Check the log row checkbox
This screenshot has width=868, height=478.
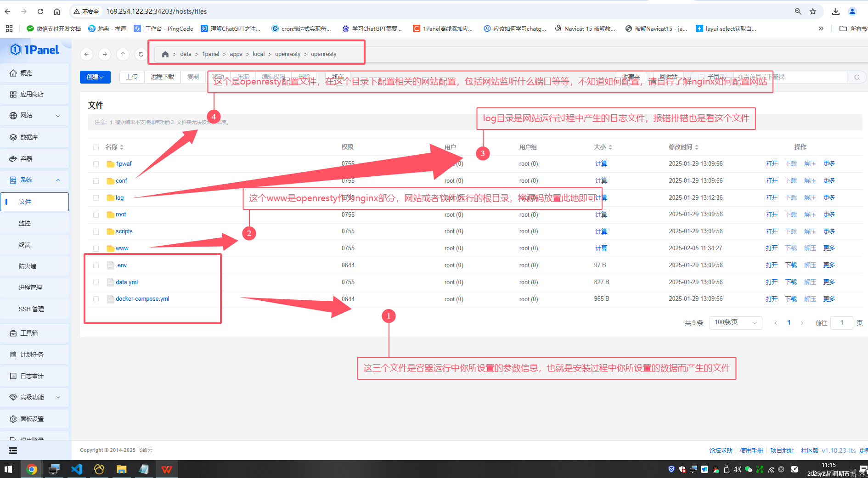click(x=96, y=198)
